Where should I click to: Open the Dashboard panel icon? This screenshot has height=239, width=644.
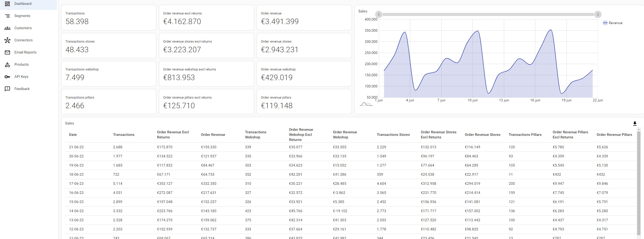[x=7, y=4]
